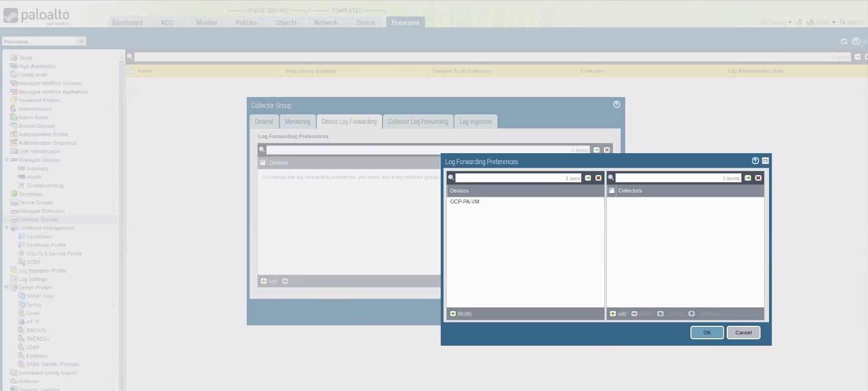Screen dimensions: 868x391
Task: Select Collector Groups in the sidebar
Action: 38,219
